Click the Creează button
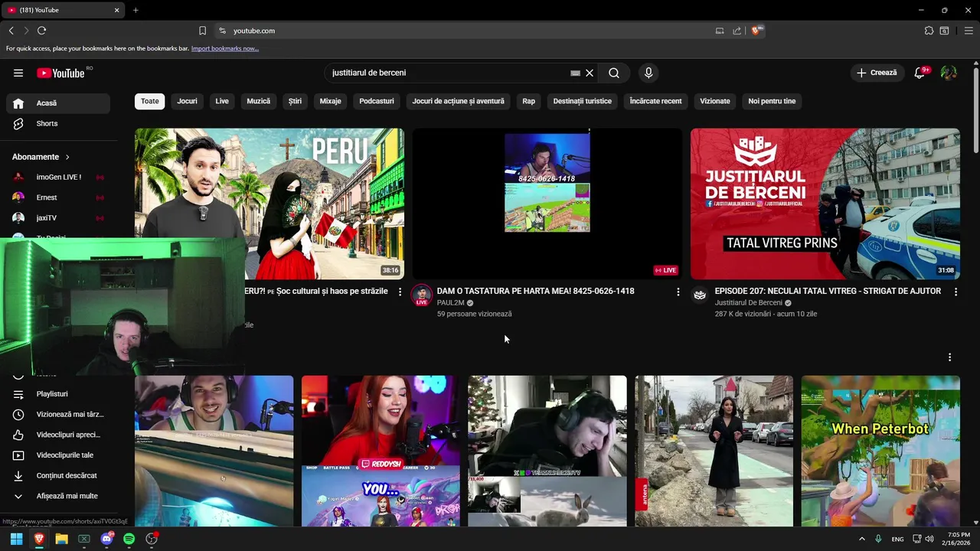980x551 pixels. click(877, 73)
